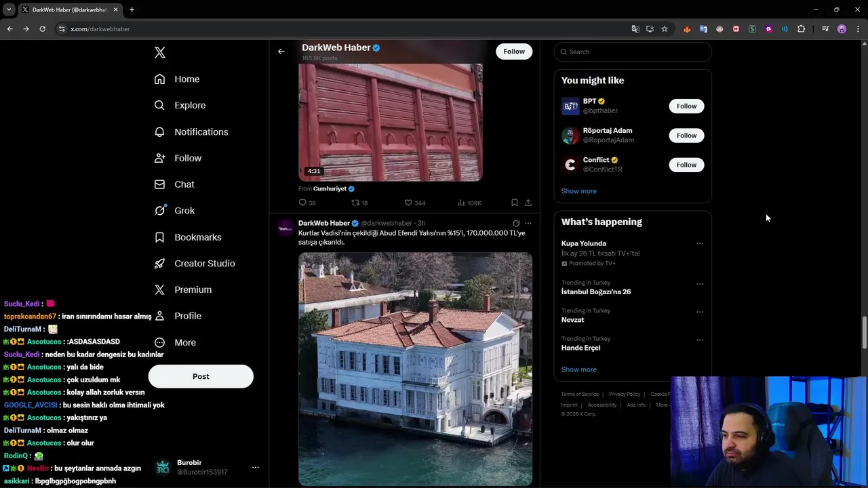Open the Chrome three-dot menu
868x488 pixels.
click(858, 29)
